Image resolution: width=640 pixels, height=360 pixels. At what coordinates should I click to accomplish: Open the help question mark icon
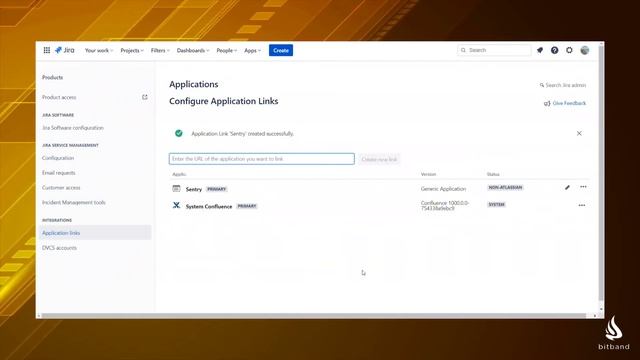554,50
